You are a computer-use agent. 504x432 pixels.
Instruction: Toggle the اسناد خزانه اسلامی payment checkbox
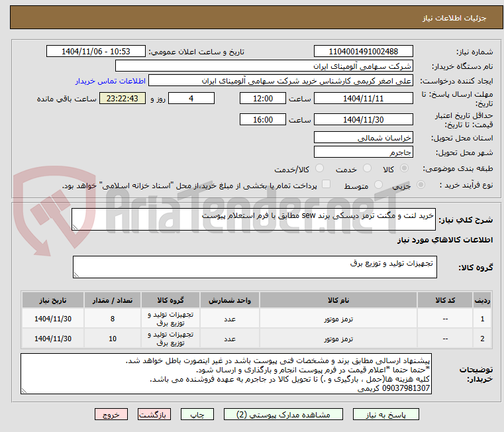[x=326, y=184]
